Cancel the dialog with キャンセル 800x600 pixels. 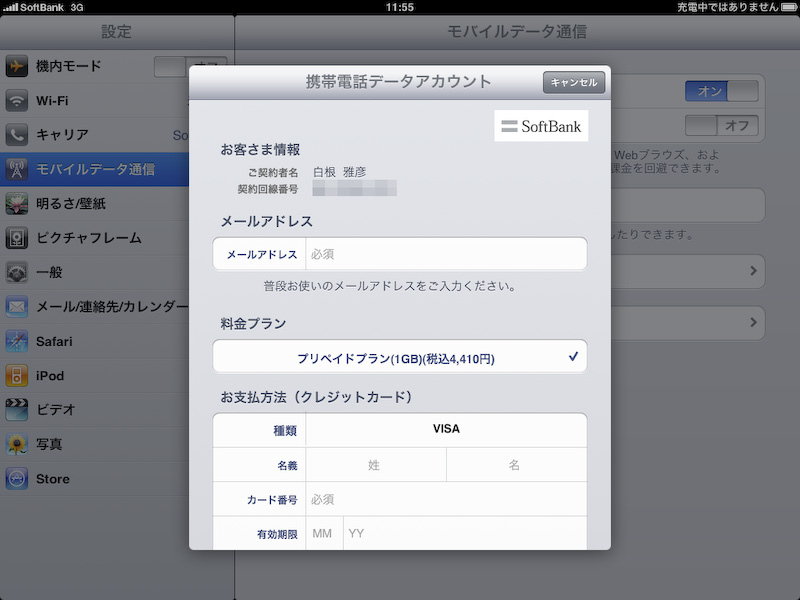572,82
